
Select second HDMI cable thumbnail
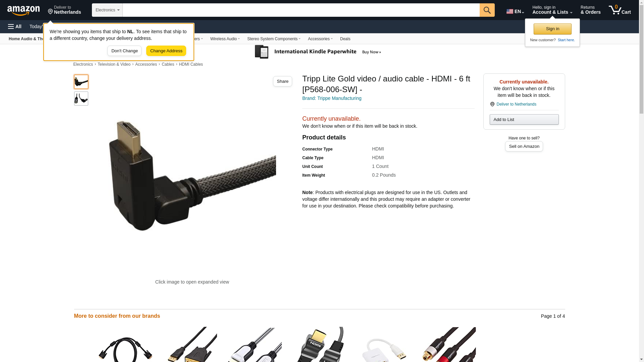tap(81, 99)
